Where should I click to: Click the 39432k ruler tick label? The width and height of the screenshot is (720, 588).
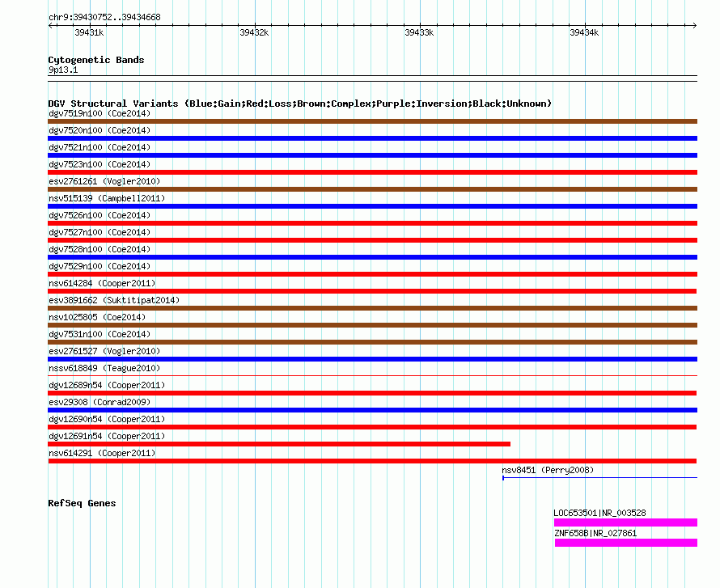pos(254,32)
